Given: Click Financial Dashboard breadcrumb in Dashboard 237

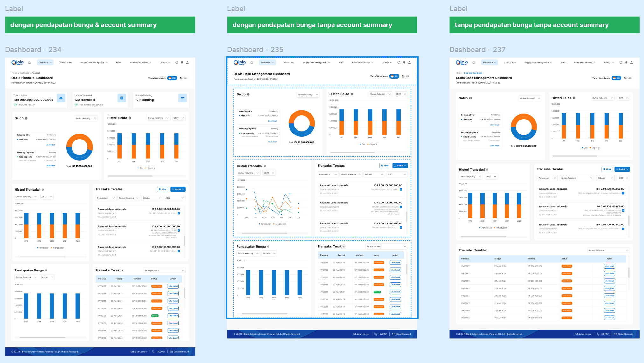Looking at the screenshot, I should tap(473, 73).
